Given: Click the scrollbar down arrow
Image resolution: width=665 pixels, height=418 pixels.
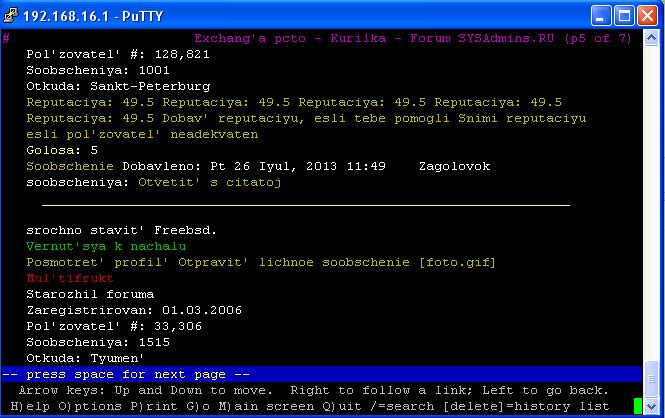Looking at the screenshot, I should [x=651, y=407].
